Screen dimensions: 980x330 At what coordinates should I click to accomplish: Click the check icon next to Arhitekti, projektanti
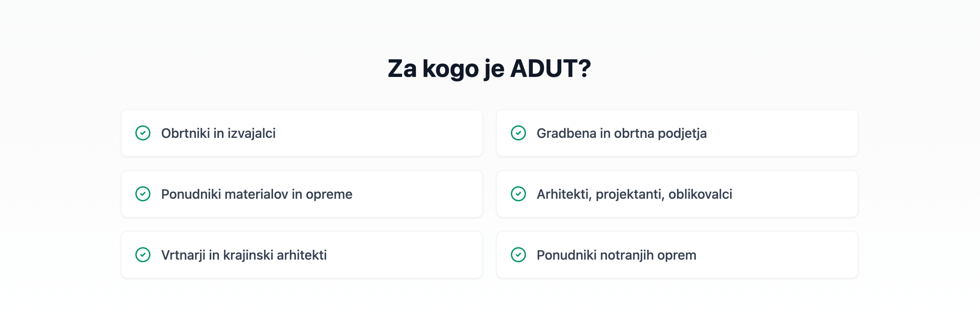click(518, 194)
